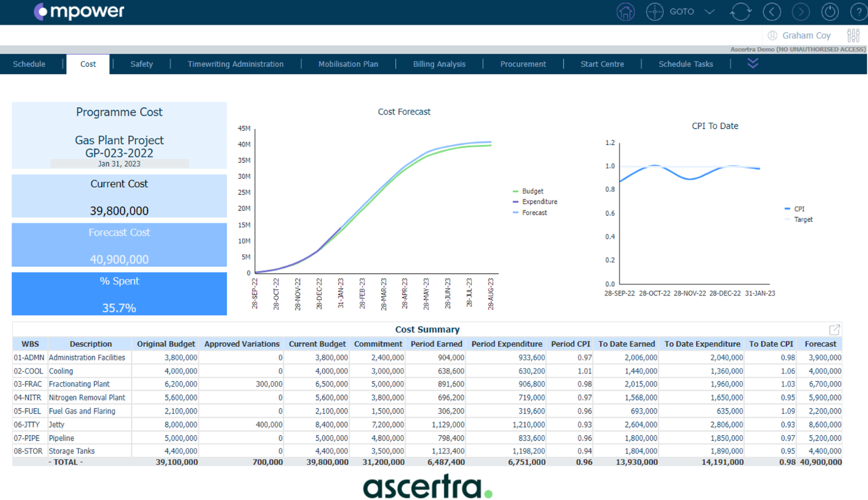Open the settings sliders icon
The width and height of the screenshot is (868, 500).
click(853, 35)
